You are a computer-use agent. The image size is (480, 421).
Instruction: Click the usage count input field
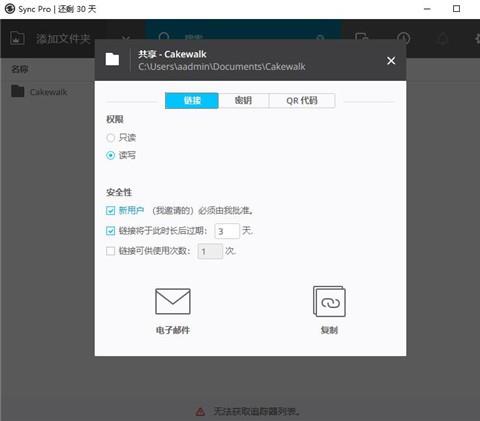210,251
